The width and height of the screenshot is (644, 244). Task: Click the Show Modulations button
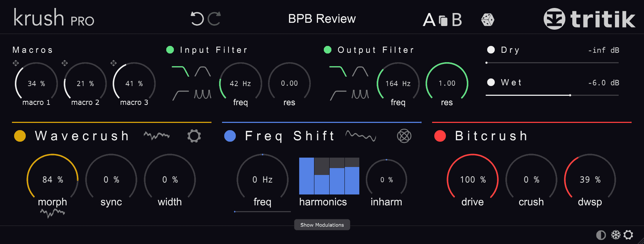[x=322, y=224]
